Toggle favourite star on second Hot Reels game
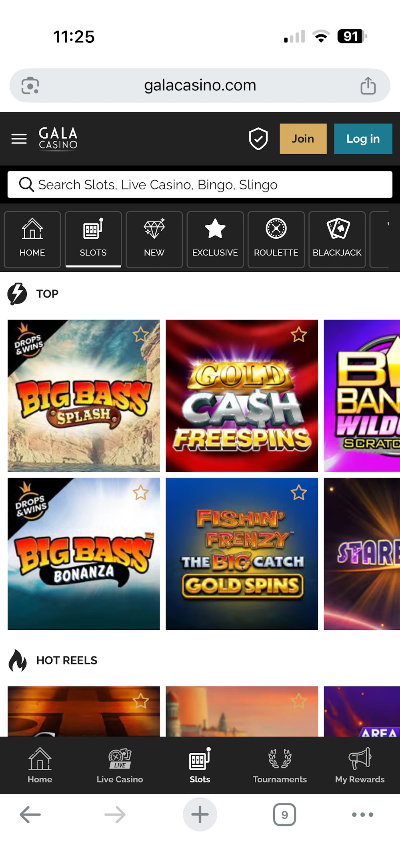Viewport: 400px width, 868px height. tap(299, 701)
